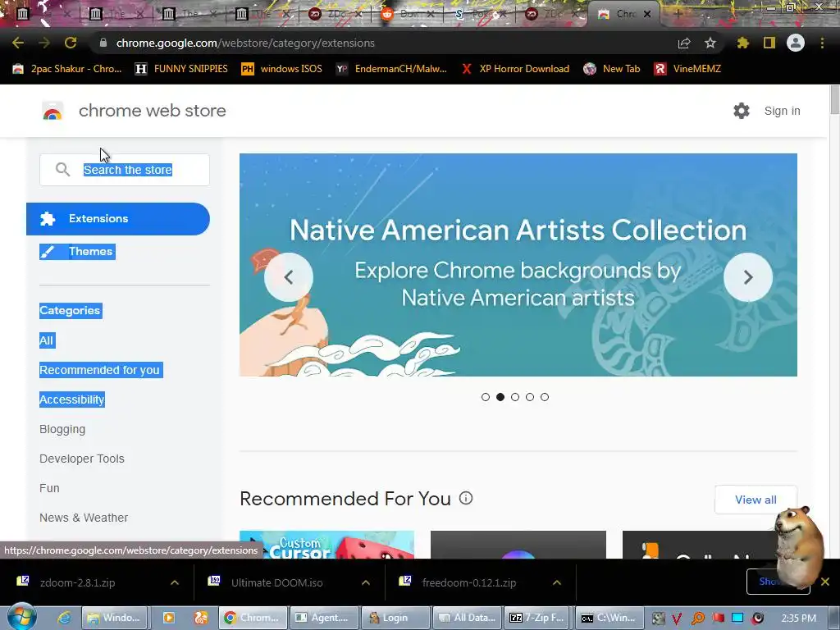Viewport: 840px width, 630px height.
Task: Show next carousel banner slide
Action: pyautogui.click(x=748, y=277)
